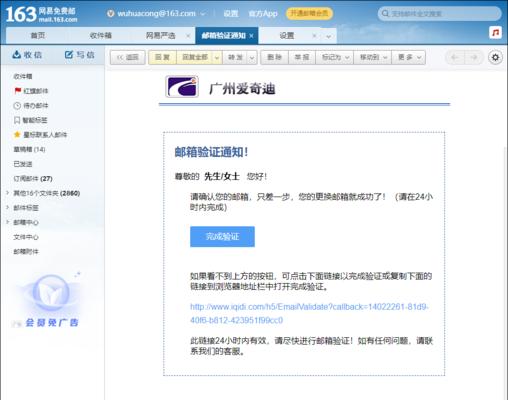Screen dimensions: 508x400
Task: Click the red flag icon
Action: [x=18, y=91]
